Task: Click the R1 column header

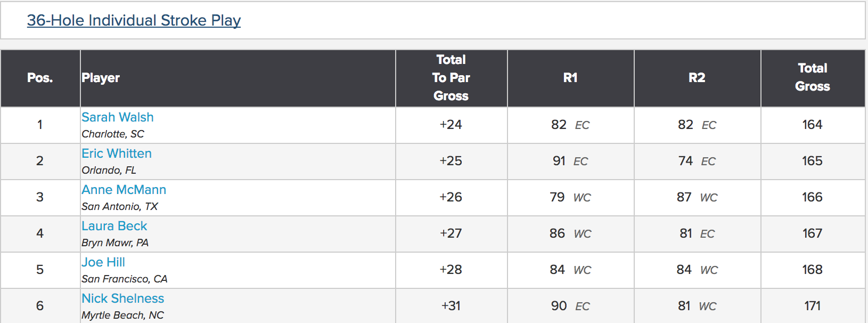Action: coord(570,78)
